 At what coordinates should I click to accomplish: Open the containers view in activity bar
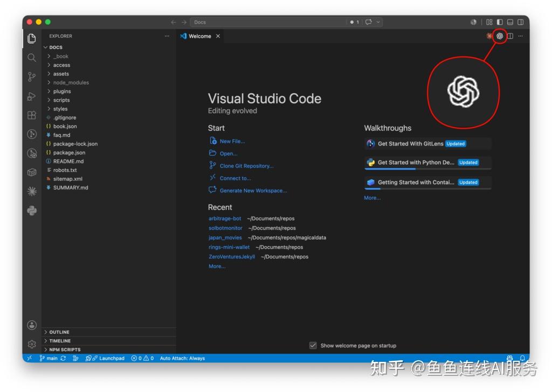pyautogui.click(x=32, y=172)
